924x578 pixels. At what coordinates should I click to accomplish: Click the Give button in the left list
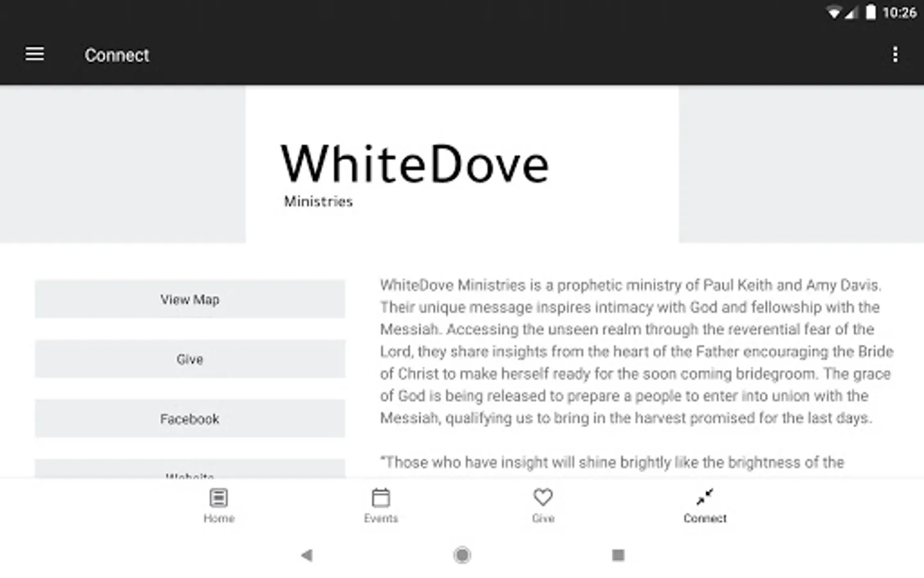(x=190, y=359)
